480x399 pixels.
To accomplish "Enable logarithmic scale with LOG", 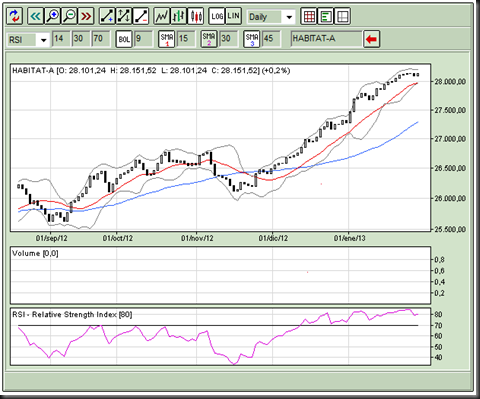I will [x=217, y=16].
